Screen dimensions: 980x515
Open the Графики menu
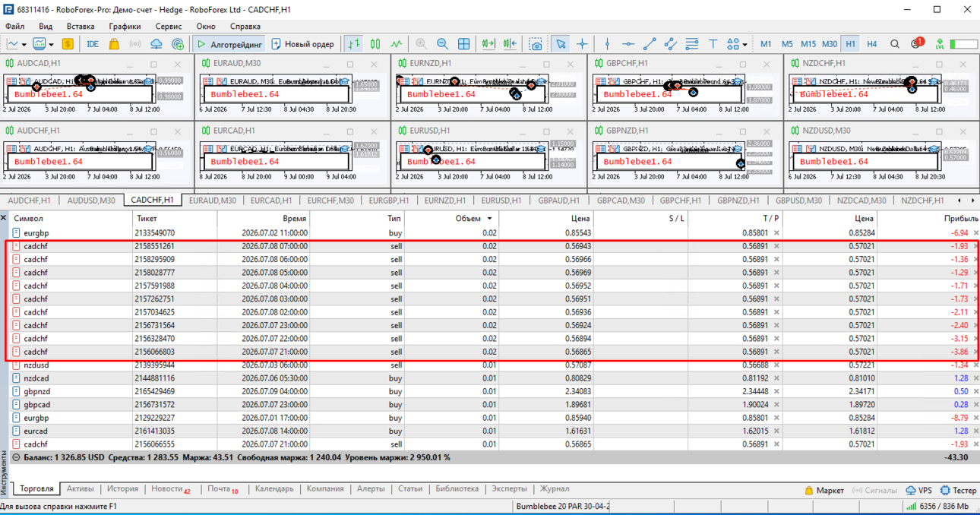coord(125,27)
